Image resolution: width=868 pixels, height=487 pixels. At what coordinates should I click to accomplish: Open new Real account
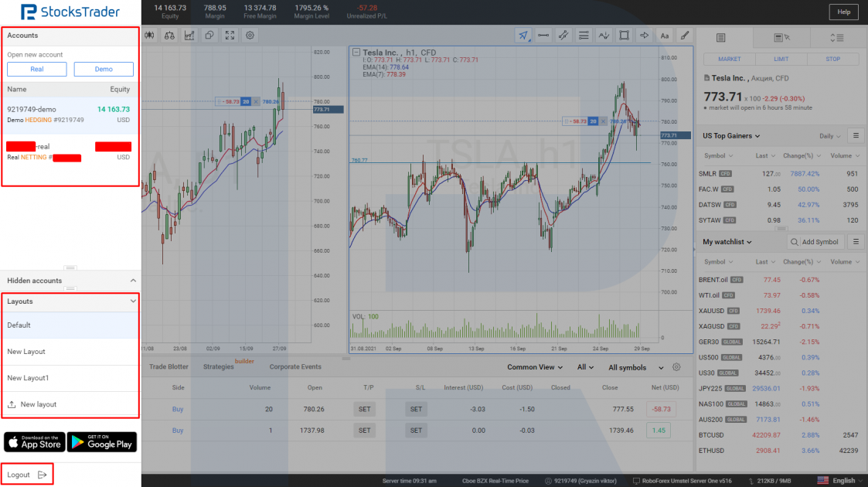click(37, 69)
